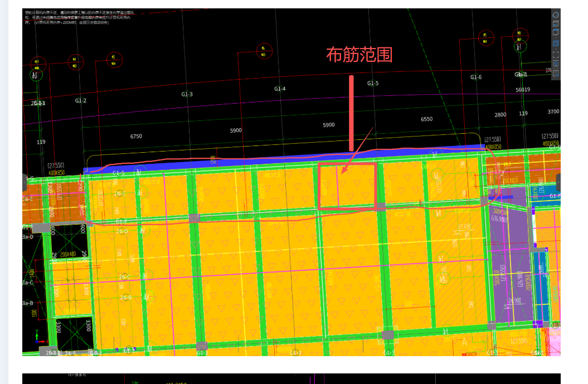
Task: Click the 26-C axis label
Action: pos(125,277)
